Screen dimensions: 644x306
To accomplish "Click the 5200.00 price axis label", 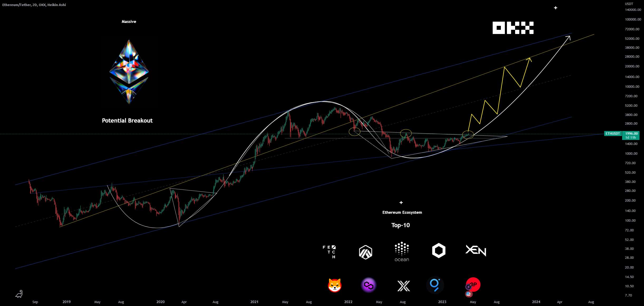I will click(631, 106).
